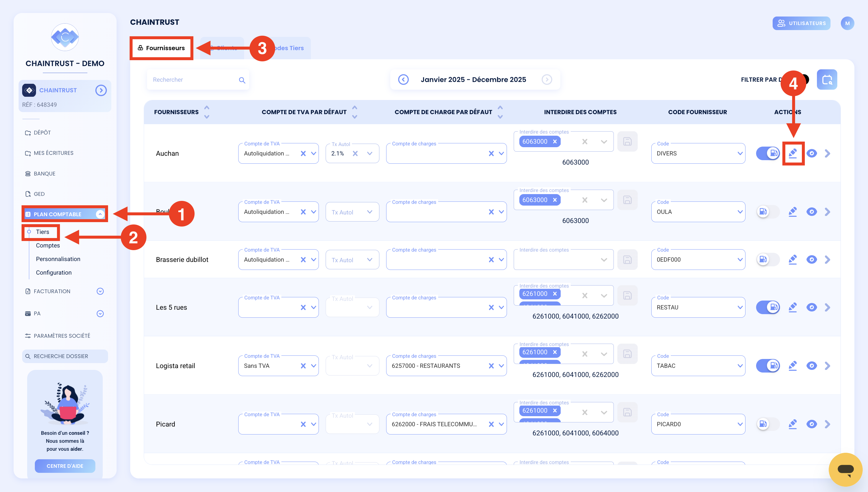
Task: Click the edit pencil icon for Brasserie dubillot
Action: (793, 260)
